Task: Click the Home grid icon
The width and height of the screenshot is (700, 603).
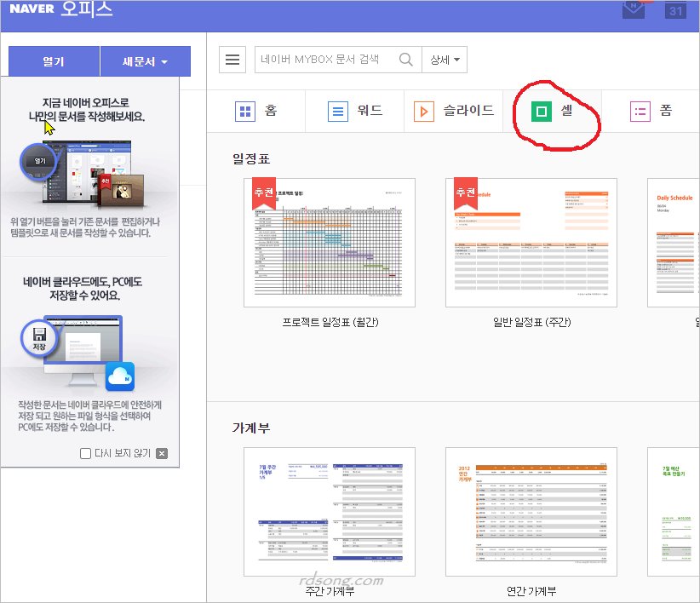Action: coord(245,112)
